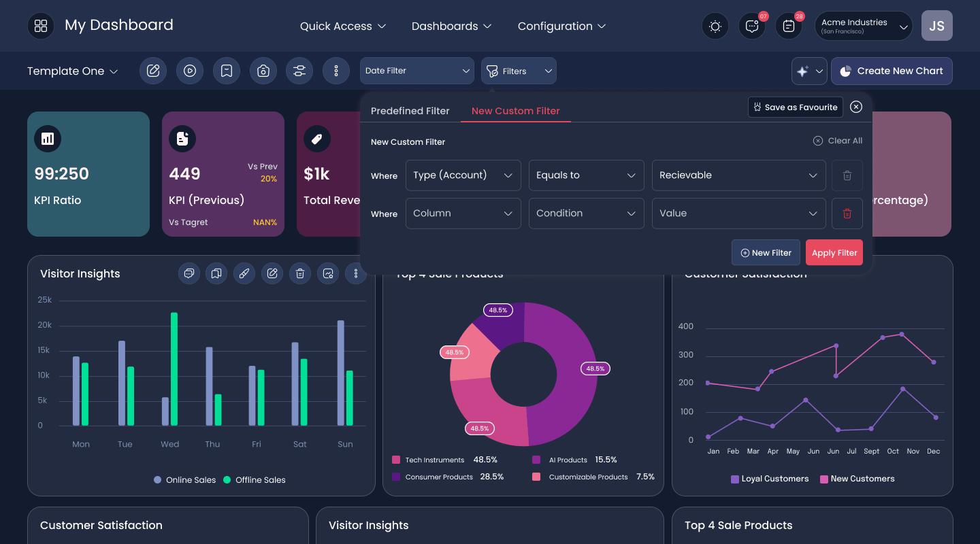Screen dimensions: 980x544
Task: Toggle the light/dark theme sun icon
Action: point(715,26)
